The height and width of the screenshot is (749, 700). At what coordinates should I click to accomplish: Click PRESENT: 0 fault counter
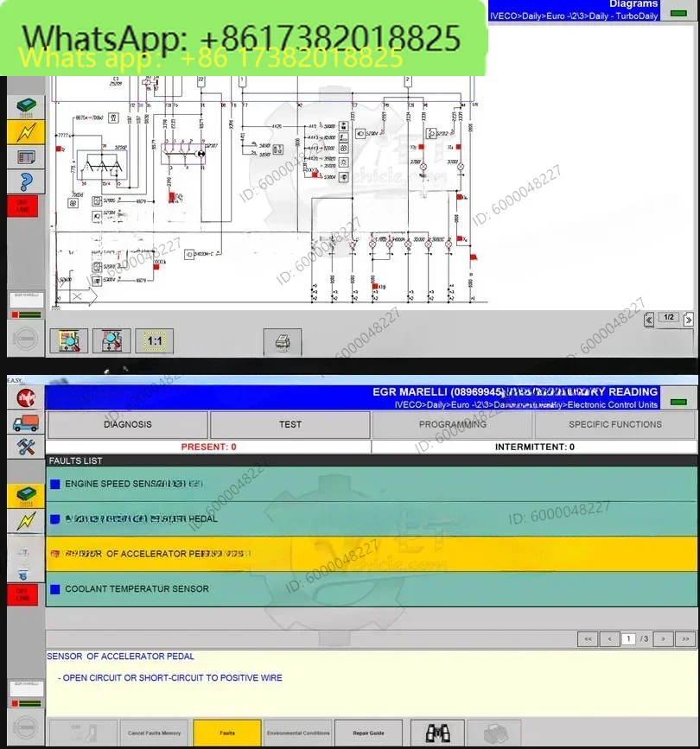[208, 447]
